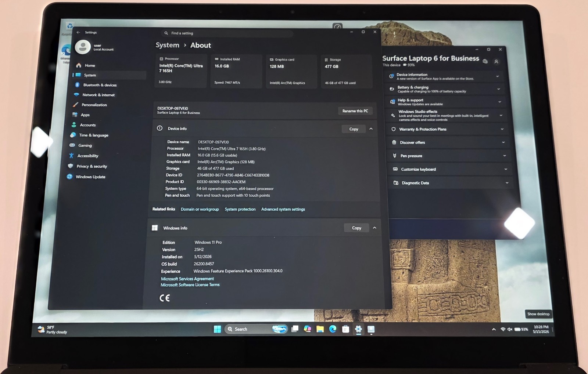Open Gaming in Settings sidebar
The height and width of the screenshot is (374, 588).
coord(106,145)
